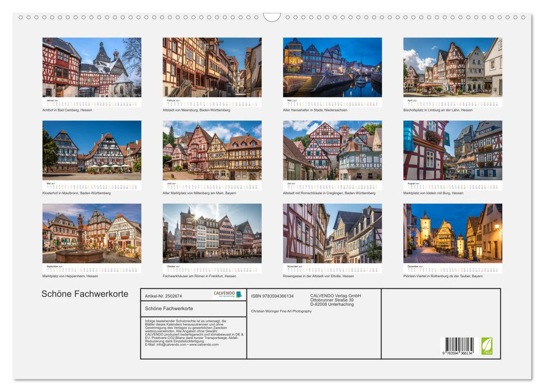Screen dimensions: 544x392
Task: Click 'ISBN 9783594366134' text
Action: [272, 296]
